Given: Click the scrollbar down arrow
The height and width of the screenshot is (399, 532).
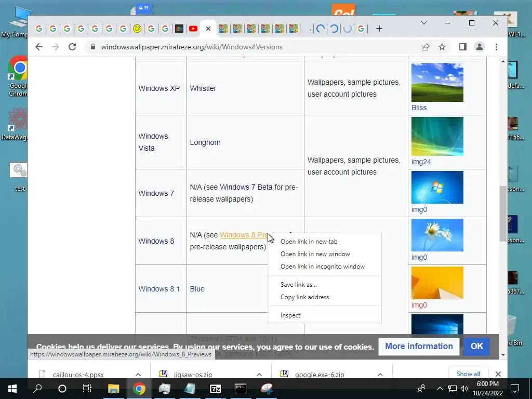Looking at the screenshot, I should [503, 355].
